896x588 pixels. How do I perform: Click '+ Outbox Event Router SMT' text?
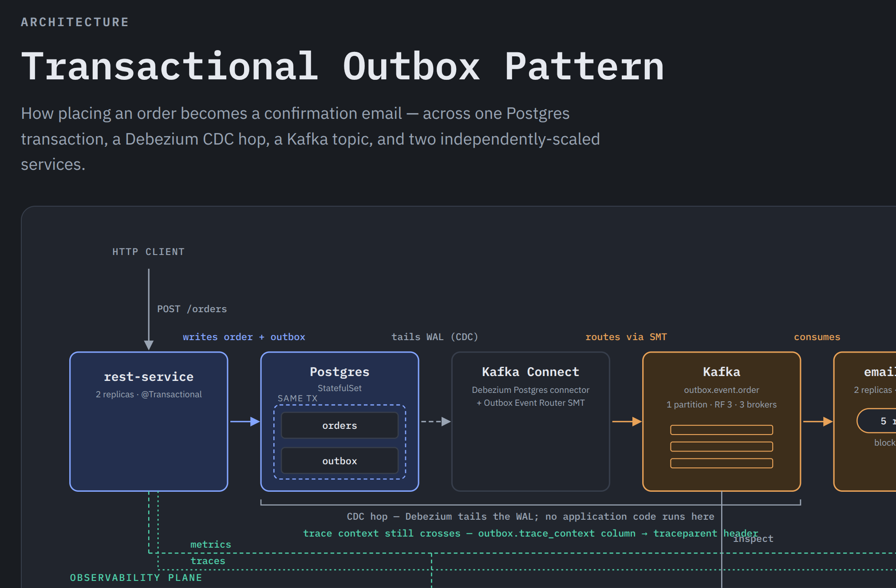[530, 403]
